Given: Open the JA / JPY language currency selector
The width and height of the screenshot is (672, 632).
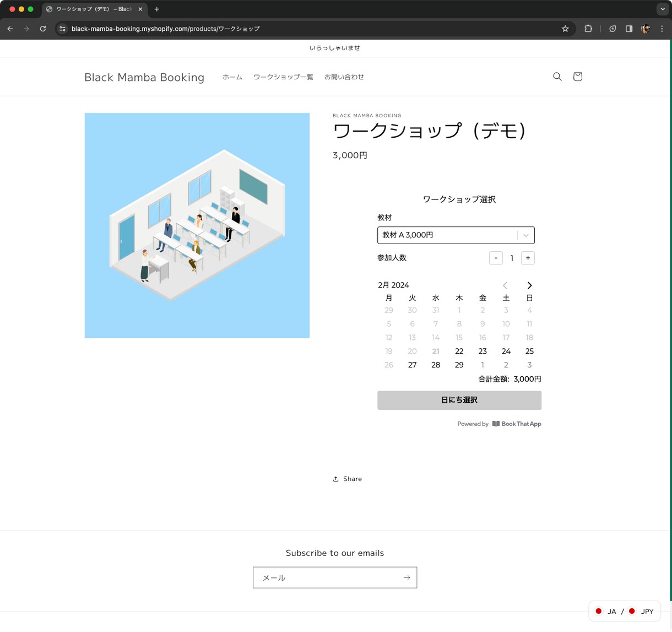Looking at the screenshot, I should click(x=625, y=611).
